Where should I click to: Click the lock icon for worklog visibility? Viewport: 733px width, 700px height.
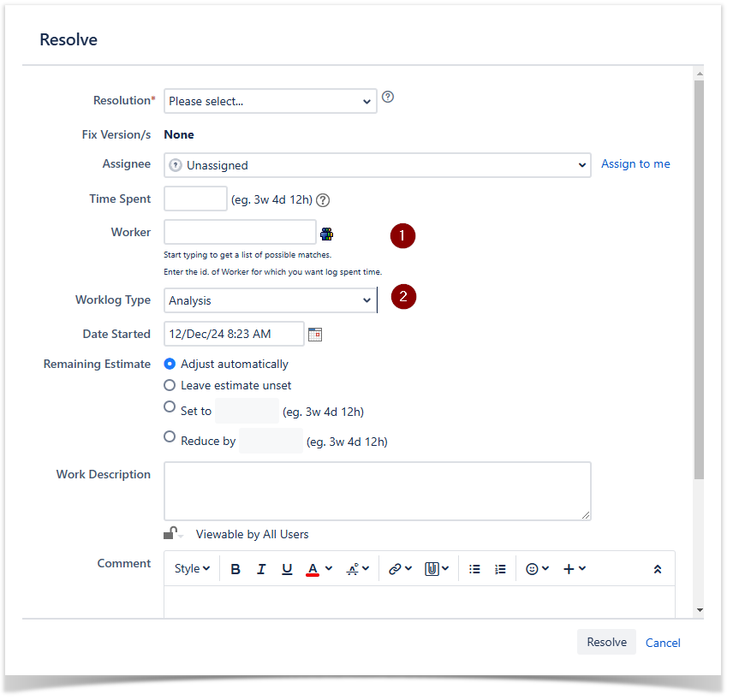click(172, 534)
